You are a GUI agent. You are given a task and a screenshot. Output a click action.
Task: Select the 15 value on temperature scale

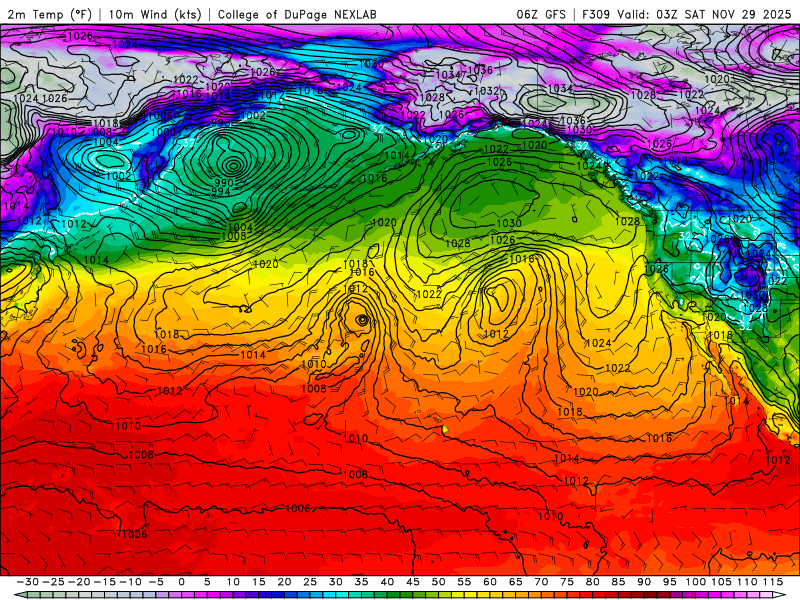(259, 582)
